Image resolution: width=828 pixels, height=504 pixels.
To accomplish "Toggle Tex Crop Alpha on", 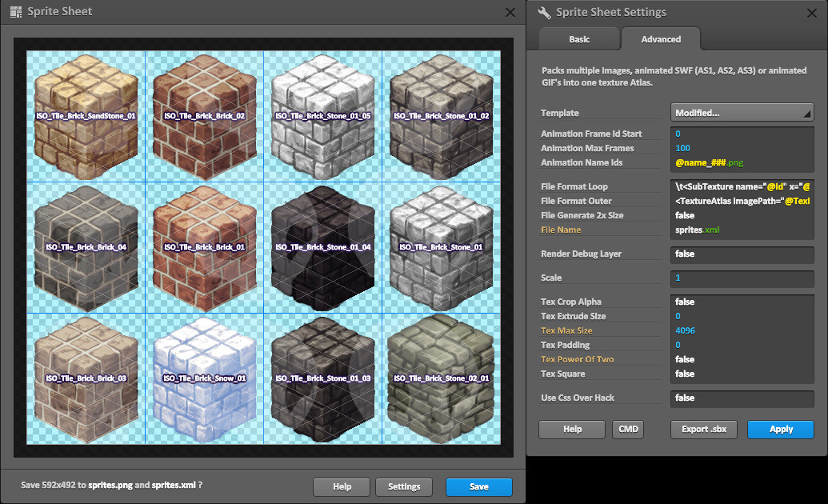I will pyautogui.click(x=742, y=302).
